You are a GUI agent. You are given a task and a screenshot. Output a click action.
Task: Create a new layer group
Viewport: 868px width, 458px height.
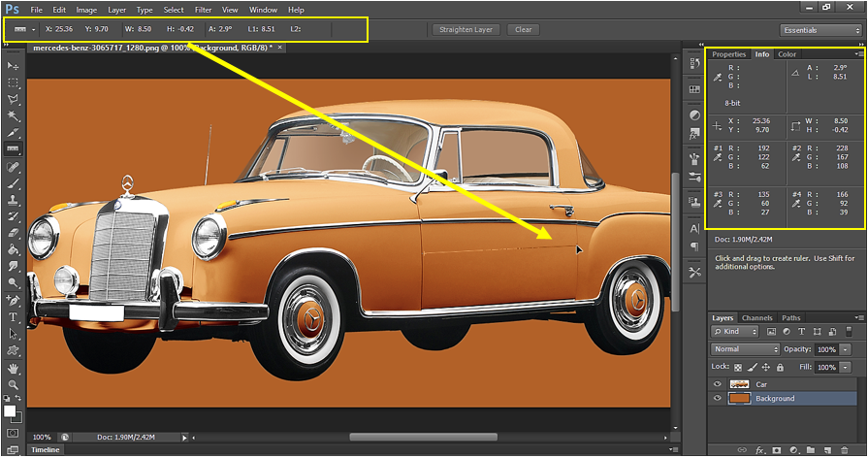tap(811, 450)
